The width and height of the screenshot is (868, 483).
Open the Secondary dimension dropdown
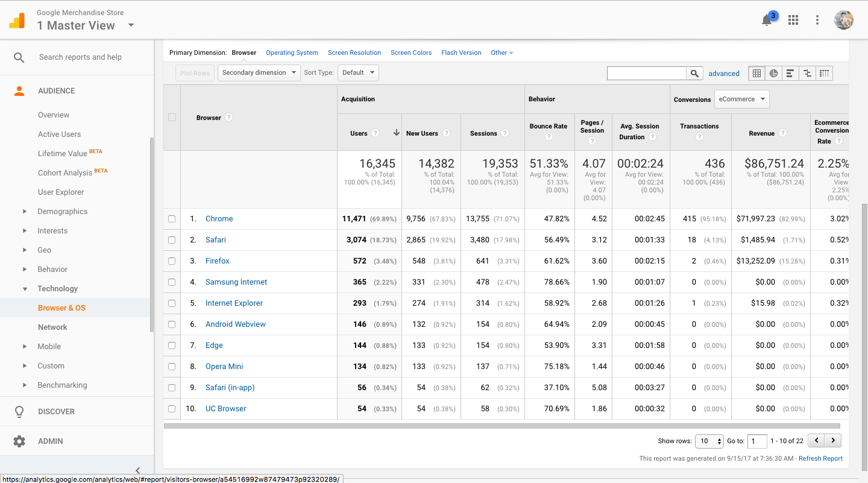point(259,73)
